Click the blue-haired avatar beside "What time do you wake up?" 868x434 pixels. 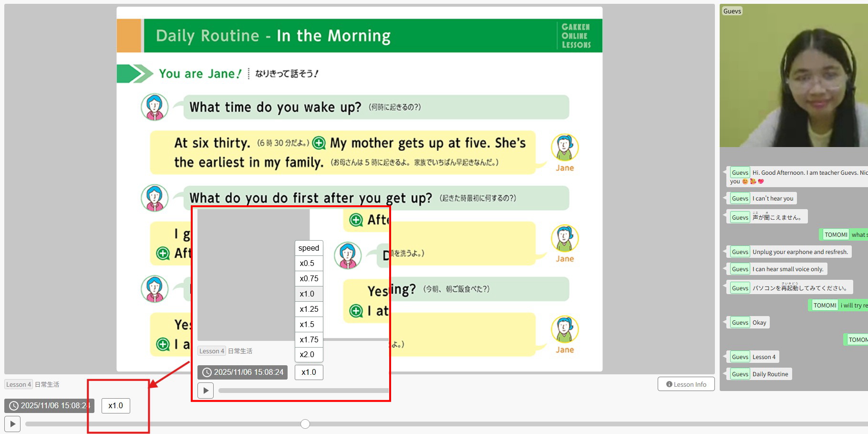pos(155,107)
